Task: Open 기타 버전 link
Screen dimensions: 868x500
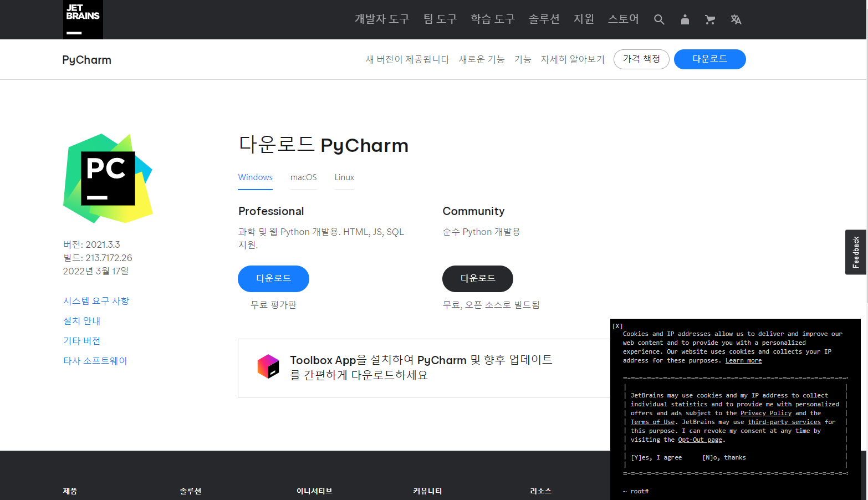Action: click(x=81, y=341)
